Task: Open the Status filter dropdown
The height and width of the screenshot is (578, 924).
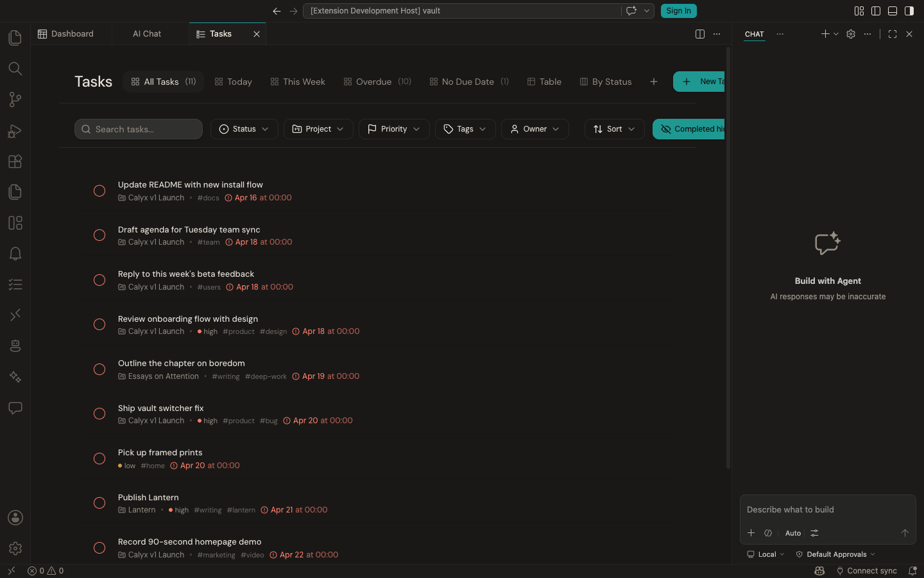Action: 244,129
